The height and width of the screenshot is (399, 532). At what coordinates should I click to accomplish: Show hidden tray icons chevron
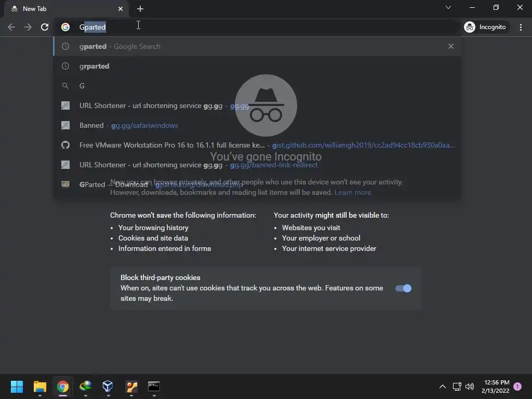point(443,387)
